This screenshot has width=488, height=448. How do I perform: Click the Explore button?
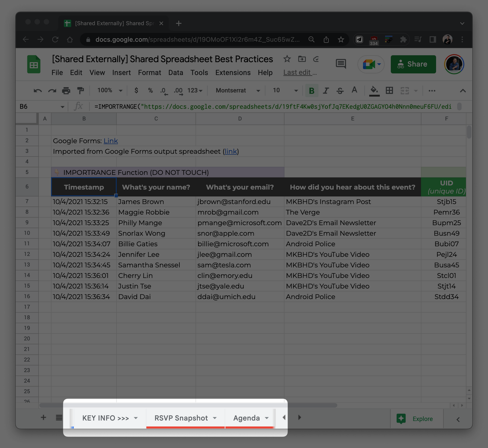coord(416,418)
